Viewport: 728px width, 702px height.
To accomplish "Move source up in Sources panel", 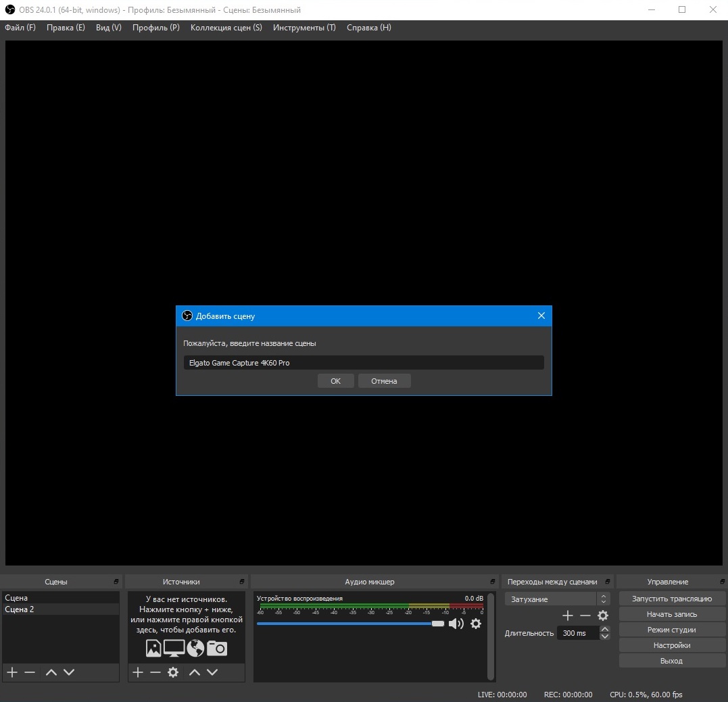I will click(195, 672).
